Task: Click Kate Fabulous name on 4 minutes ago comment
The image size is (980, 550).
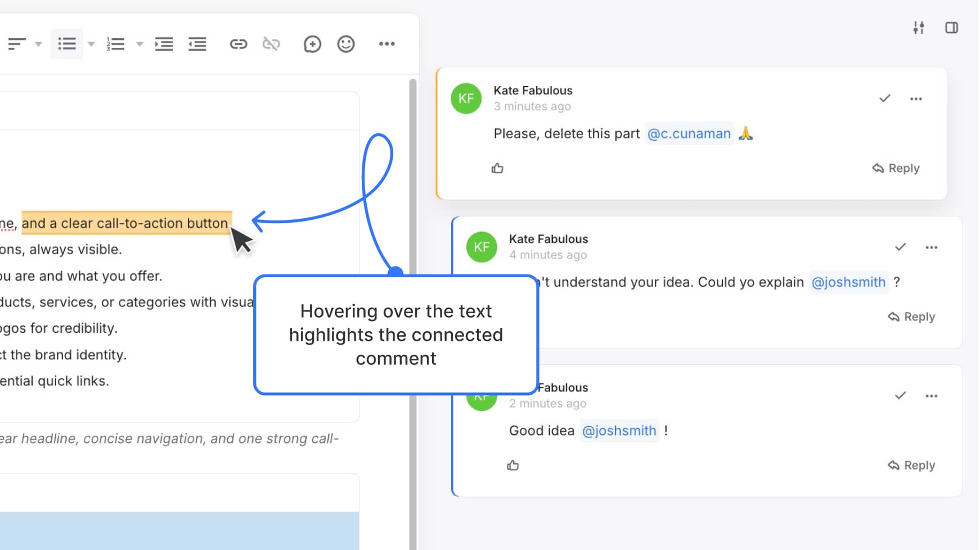Action: (x=549, y=239)
